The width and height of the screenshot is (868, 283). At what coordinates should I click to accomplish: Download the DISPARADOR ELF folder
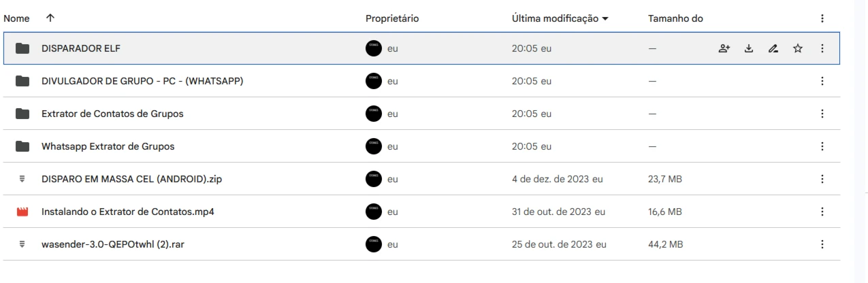[x=748, y=48]
